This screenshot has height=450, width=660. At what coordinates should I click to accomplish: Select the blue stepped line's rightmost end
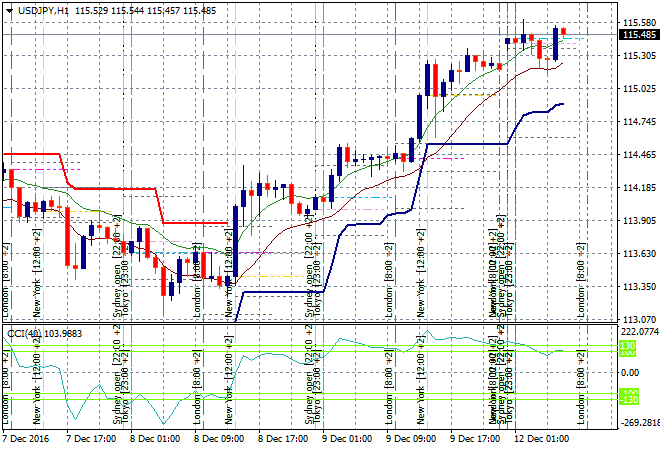(562, 104)
